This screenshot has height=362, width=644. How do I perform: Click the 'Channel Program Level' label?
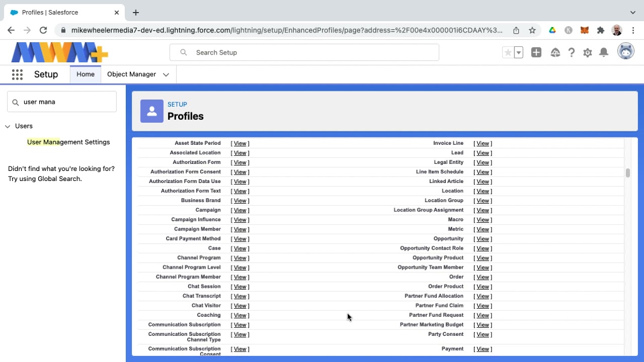(x=192, y=267)
